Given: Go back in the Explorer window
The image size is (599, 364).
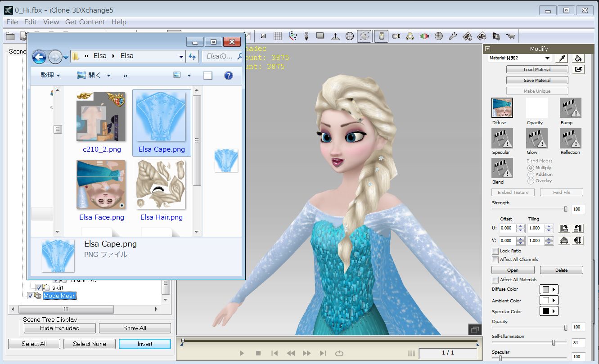Looking at the screenshot, I should click(39, 57).
